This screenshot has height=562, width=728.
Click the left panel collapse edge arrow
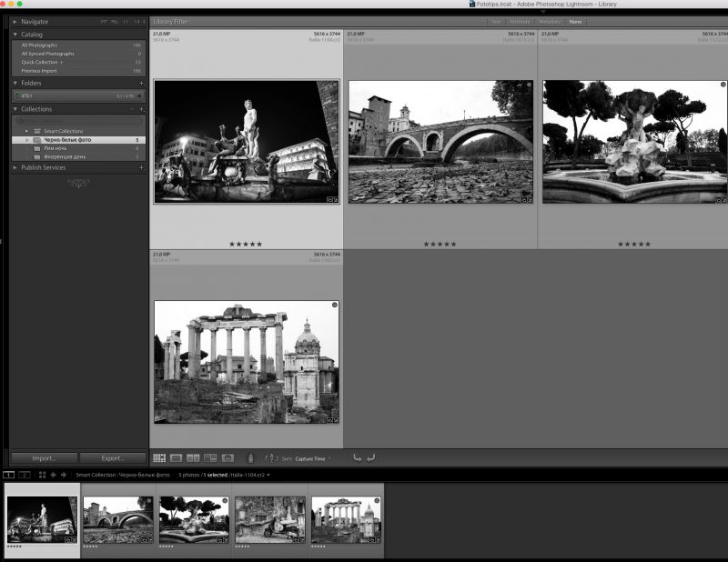coord(2,241)
